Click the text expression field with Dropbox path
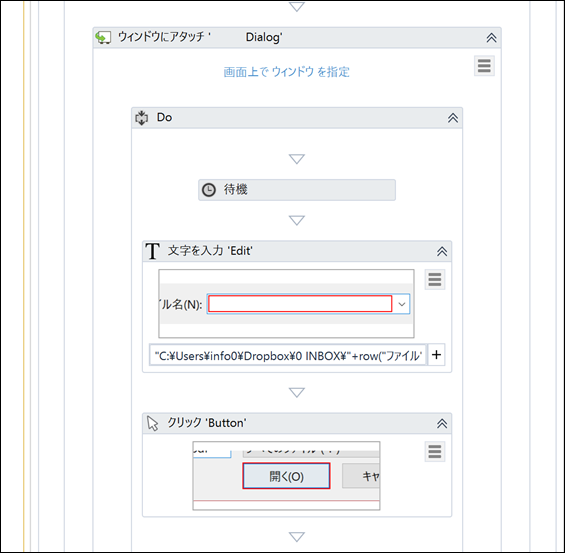565x553 pixels. click(288, 355)
